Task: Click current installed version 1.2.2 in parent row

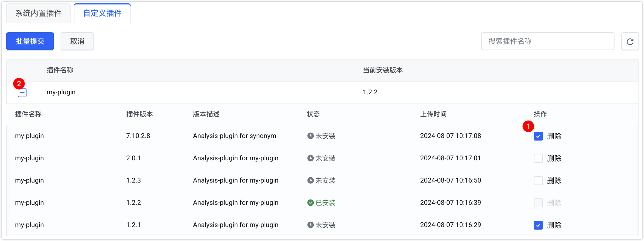Action: (x=370, y=92)
